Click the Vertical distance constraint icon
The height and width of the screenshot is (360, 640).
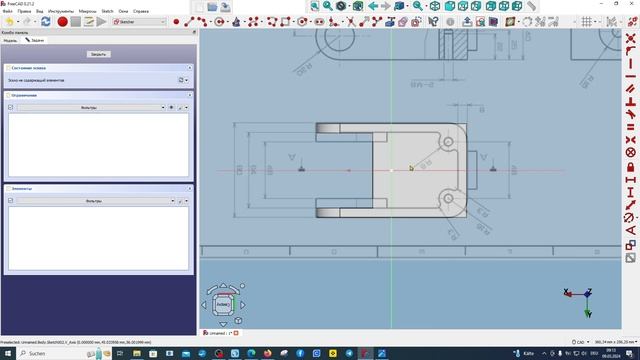tap(631, 192)
